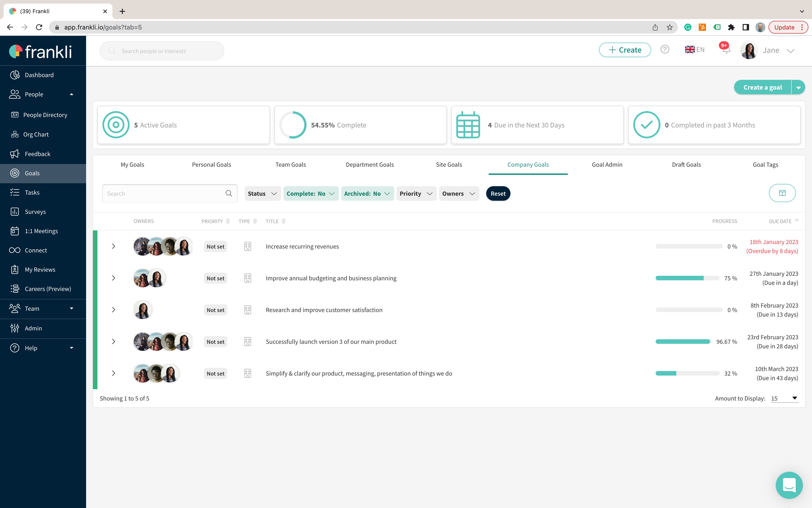This screenshot has width=812, height=508.
Task: Reset all goal filters
Action: click(498, 193)
